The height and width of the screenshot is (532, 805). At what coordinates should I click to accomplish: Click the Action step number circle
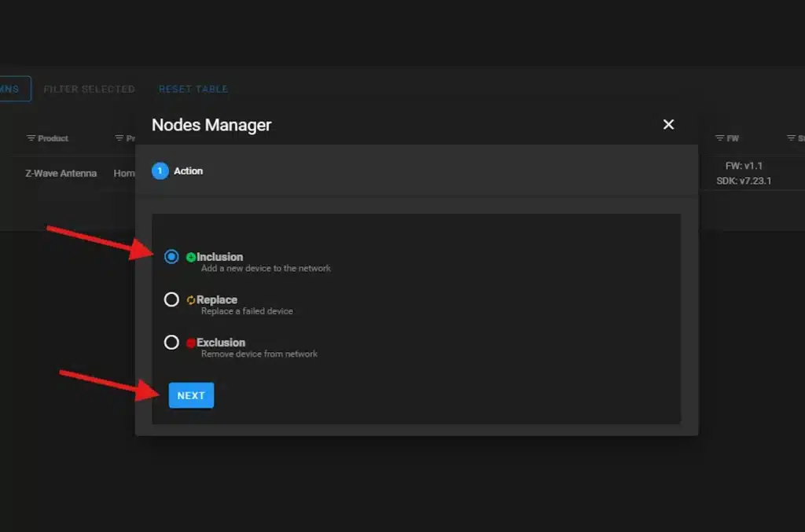point(160,171)
